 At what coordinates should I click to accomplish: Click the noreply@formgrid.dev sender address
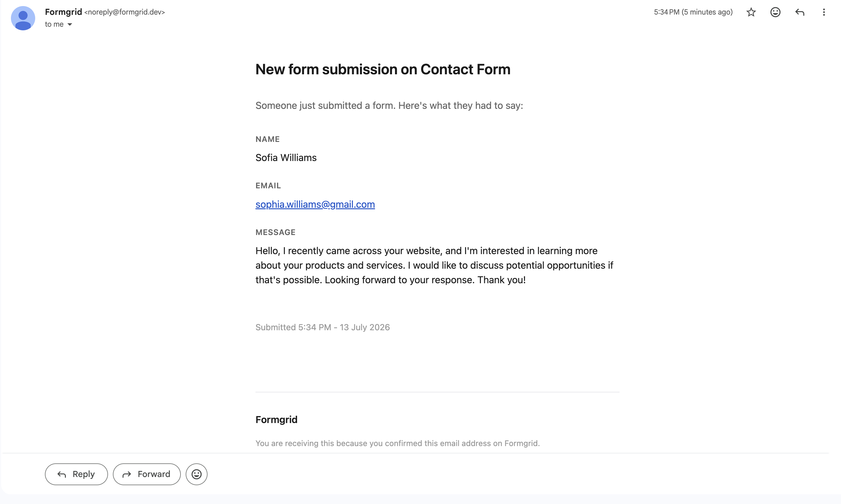125,12
